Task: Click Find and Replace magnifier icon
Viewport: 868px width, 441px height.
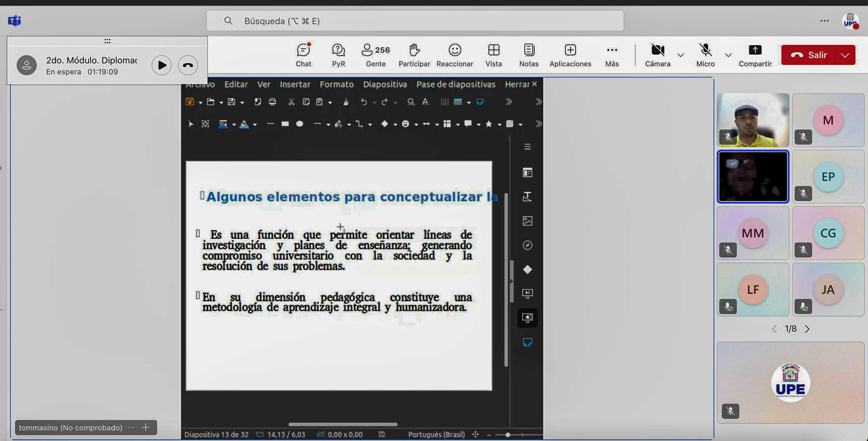Action: (x=410, y=102)
